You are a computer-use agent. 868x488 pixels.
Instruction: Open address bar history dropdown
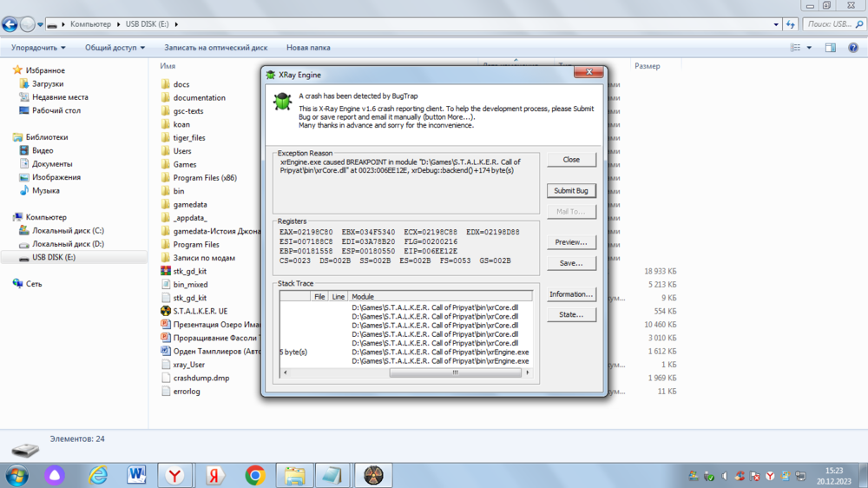[776, 24]
